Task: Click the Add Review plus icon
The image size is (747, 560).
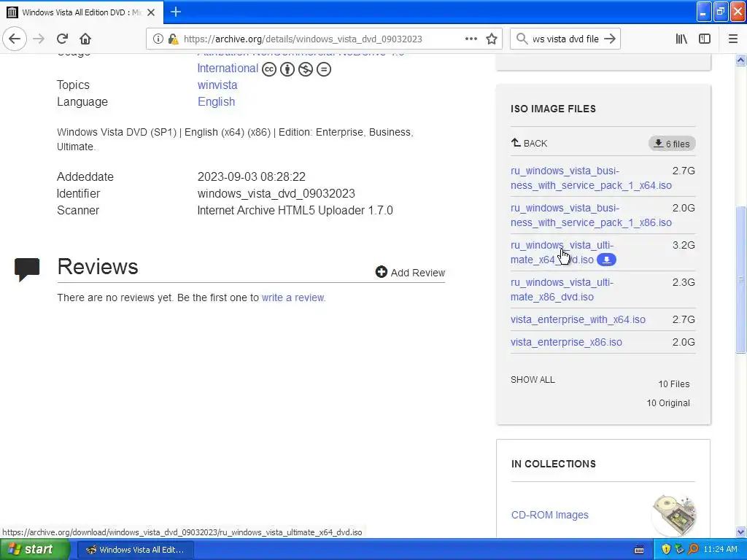Action: (x=381, y=272)
